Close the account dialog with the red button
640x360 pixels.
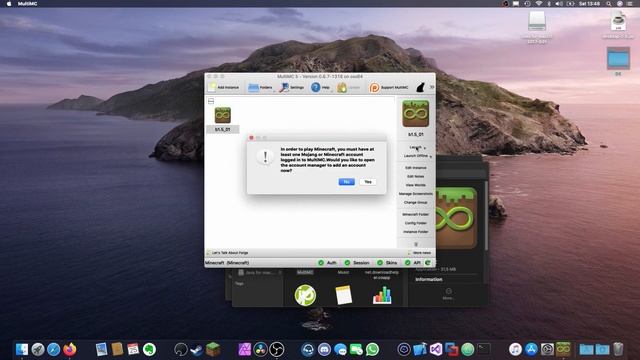pos(251,138)
